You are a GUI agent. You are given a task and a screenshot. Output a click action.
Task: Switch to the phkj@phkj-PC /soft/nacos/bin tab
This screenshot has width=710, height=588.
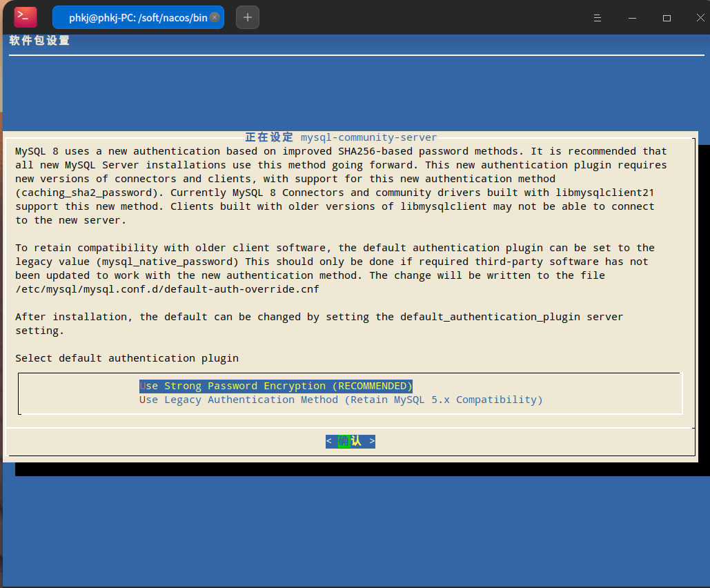[137, 18]
